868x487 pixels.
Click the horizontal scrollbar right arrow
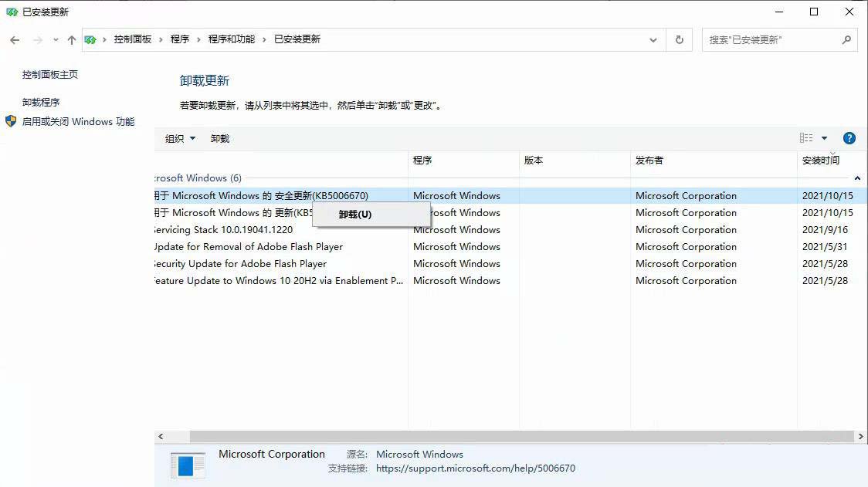(x=860, y=437)
